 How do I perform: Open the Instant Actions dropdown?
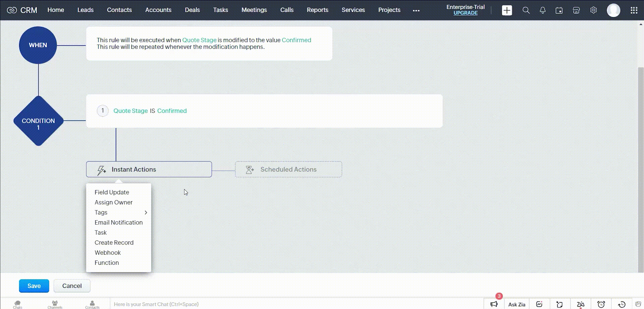(x=149, y=169)
